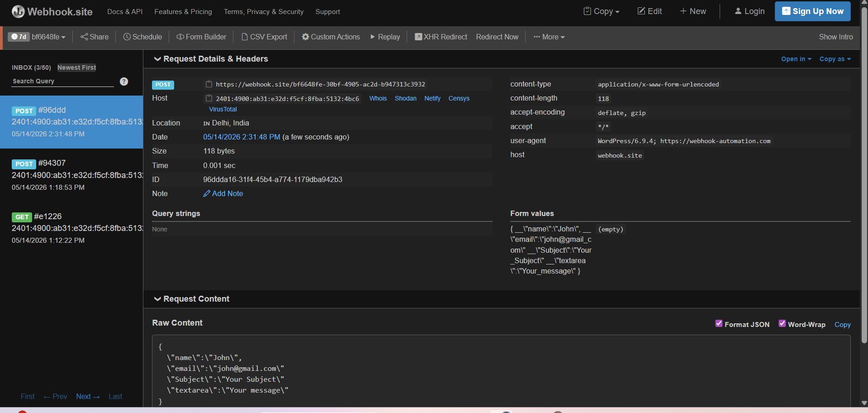868x413 pixels.
Task: Click Redirect Now
Action: click(497, 37)
